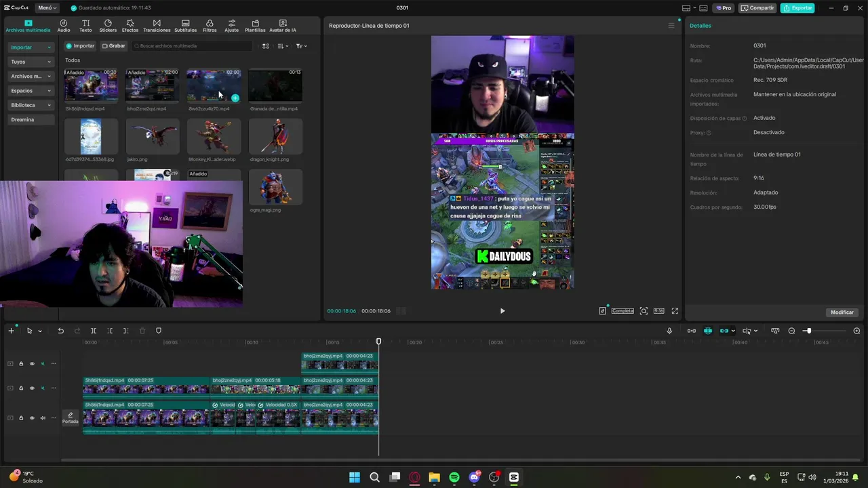Zoom in the timeline
The image size is (868, 488).
(856, 331)
